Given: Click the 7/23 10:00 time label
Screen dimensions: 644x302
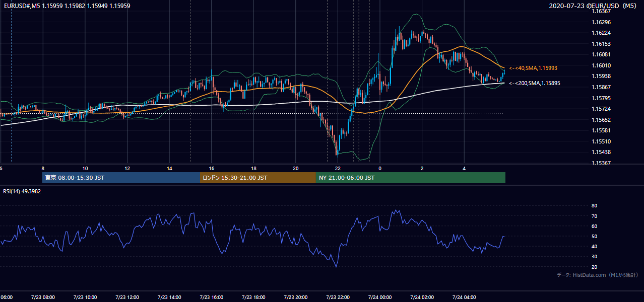Looking at the screenshot, I should (85, 297).
